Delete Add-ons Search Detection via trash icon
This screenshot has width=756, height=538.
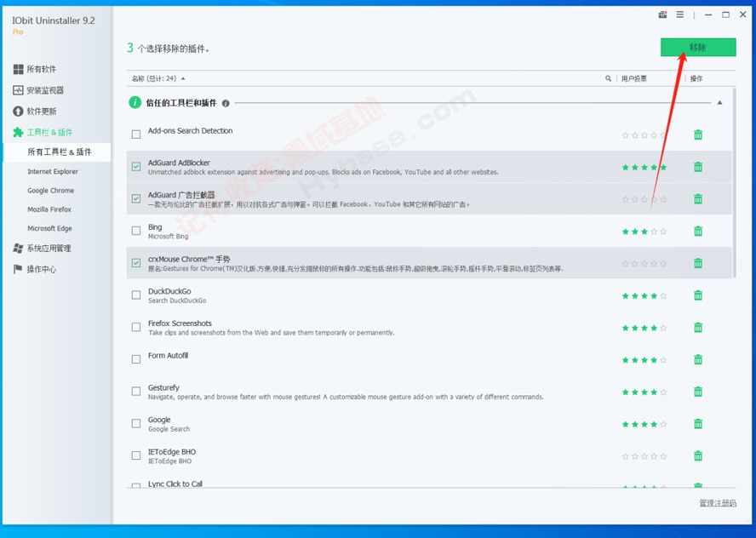click(x=698, y=135)
